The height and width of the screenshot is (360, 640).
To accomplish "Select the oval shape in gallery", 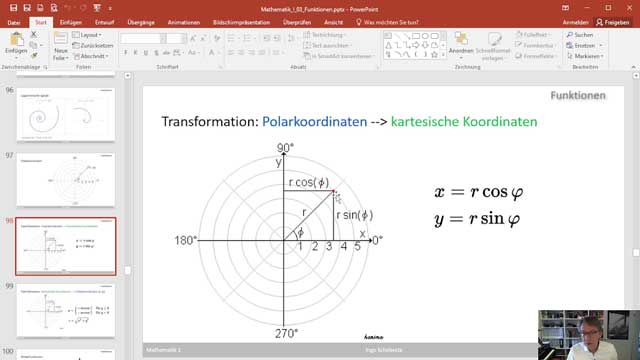I will (x=425, y=36).
